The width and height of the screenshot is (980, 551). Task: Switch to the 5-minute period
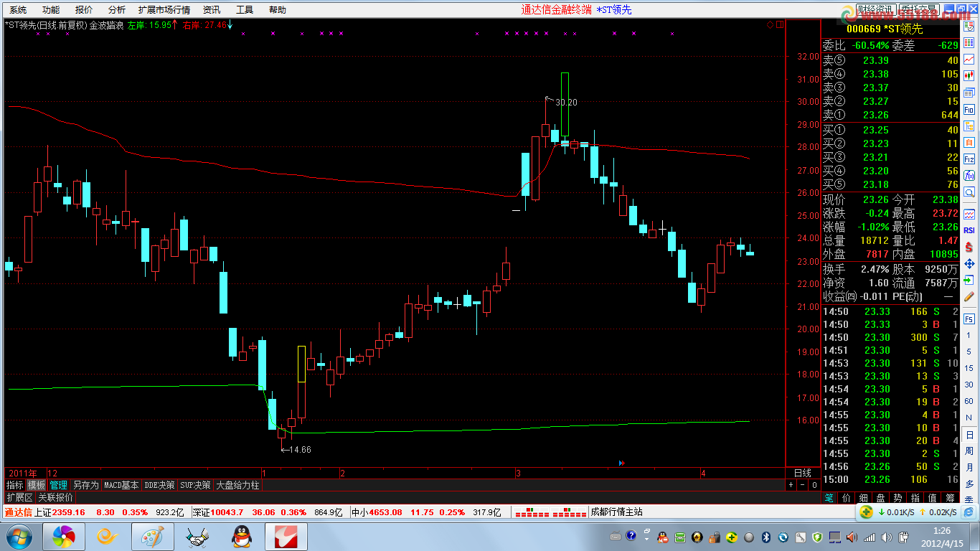[x=969, y=352]
